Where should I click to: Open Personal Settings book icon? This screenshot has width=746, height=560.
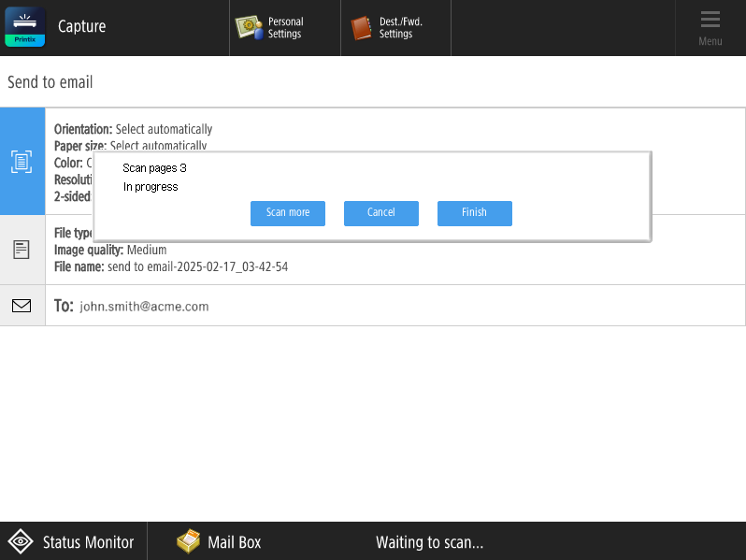(x=248, y=28)
